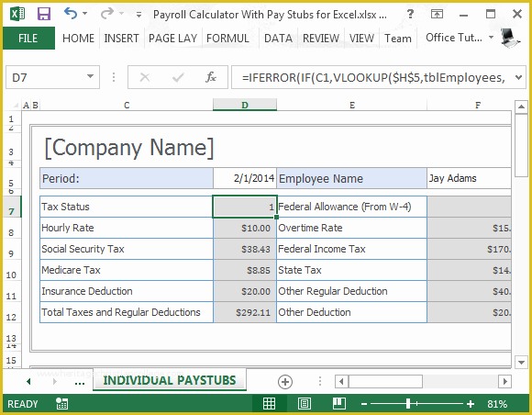Image resolution: width=532 pixels, height=415 pixels.
Task: Select the Insurance Deduction $20.00 cell
Action: point(245,291)
